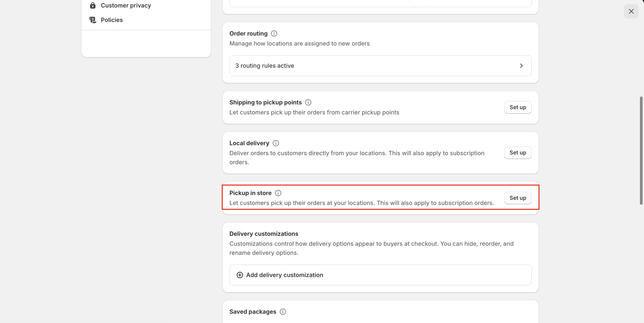Click the Policies document icon
The image size is (644, 323).
pyautogui.click(x=93, y=20)
